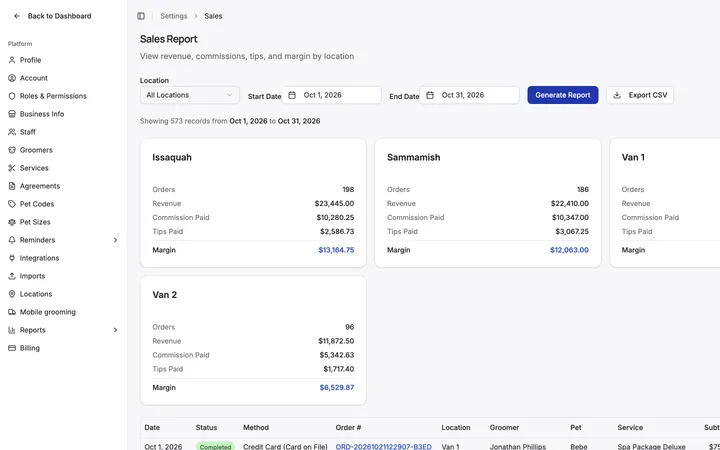Click the Status column header

(206, 428)
